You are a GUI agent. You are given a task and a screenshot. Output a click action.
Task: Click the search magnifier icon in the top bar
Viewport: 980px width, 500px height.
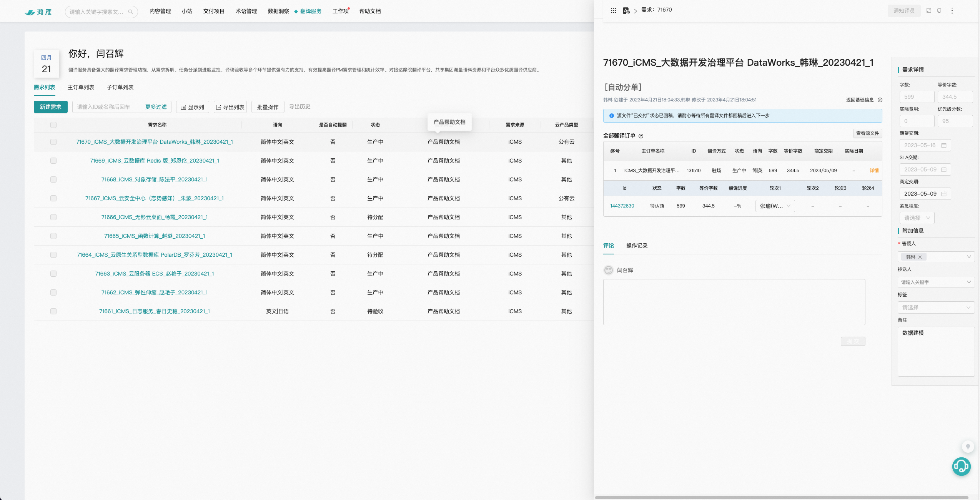coord(131,12)
